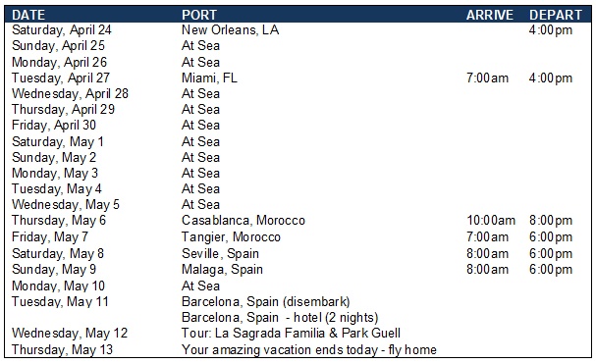Select Tour: La Sagrada Familia & Park Guell
This screenshot has height=364, width=596.
[291, 334]
